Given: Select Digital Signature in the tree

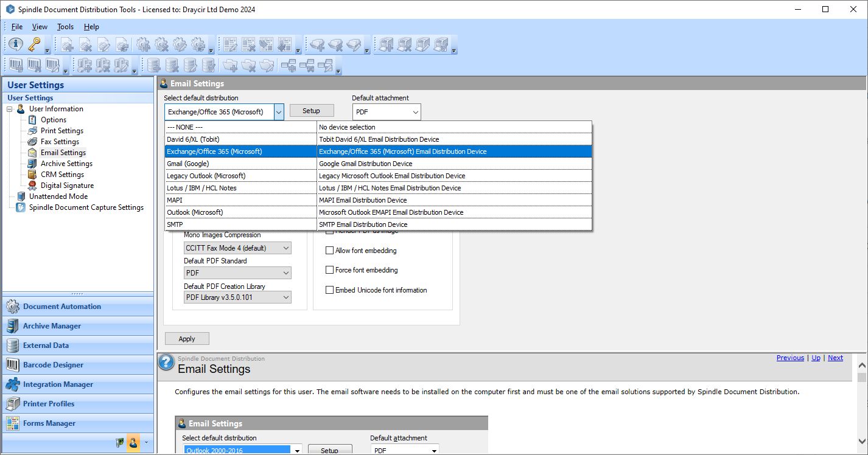Looking at the screenshot, I should pos(67,186).
